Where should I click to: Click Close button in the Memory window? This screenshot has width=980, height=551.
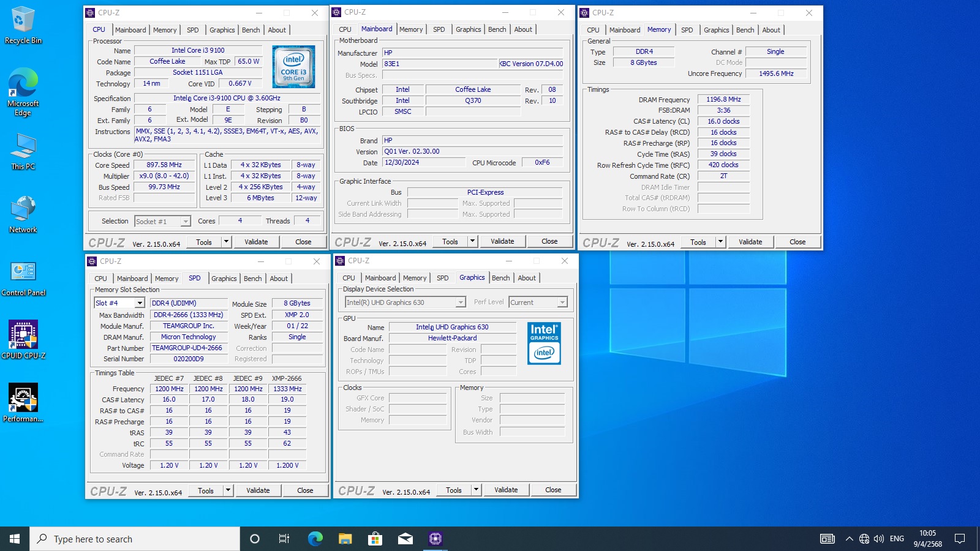pyautogui.click(x=797, y=242)
